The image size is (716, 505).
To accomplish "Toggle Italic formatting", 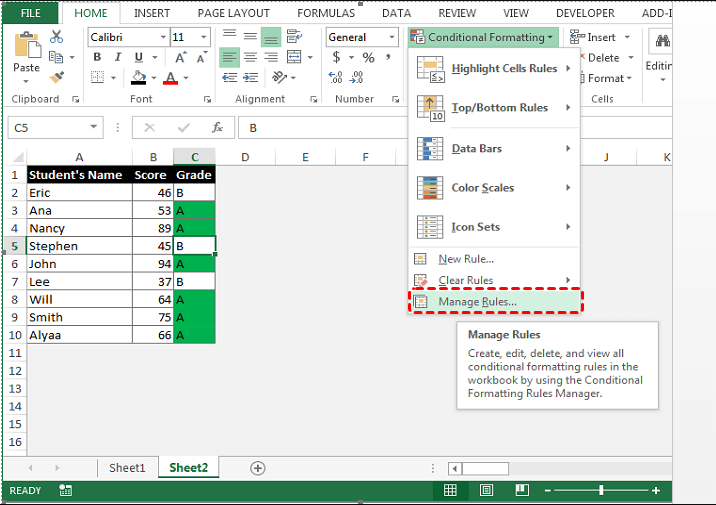I will [115, 57].
